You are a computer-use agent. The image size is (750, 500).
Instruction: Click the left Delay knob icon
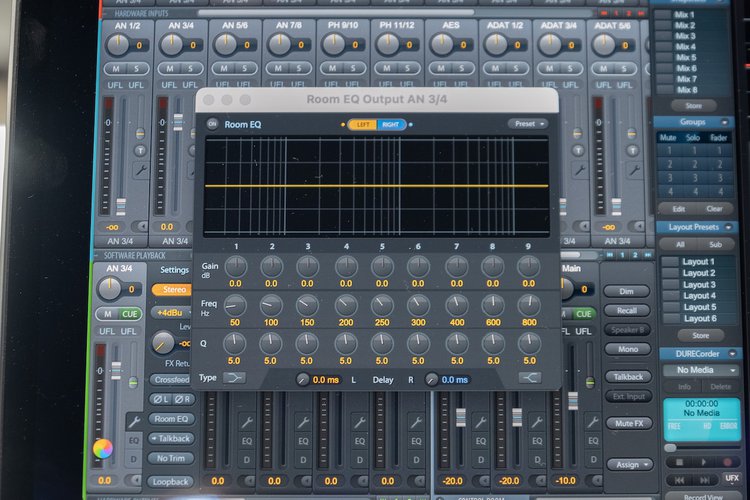303,379
